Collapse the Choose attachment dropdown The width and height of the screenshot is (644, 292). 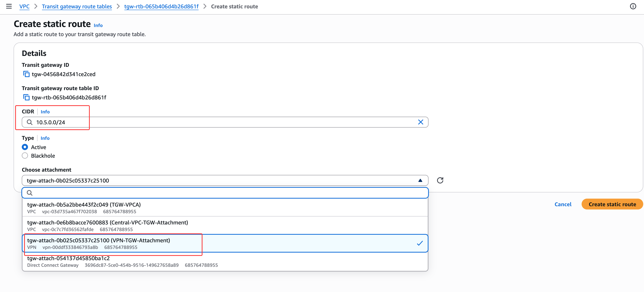click(420, 180)
